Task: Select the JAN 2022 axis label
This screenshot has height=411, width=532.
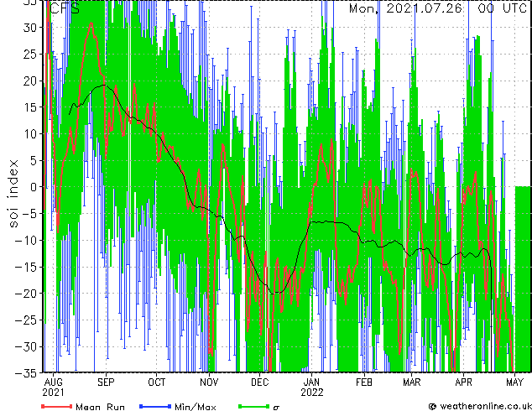Action: 312,388
